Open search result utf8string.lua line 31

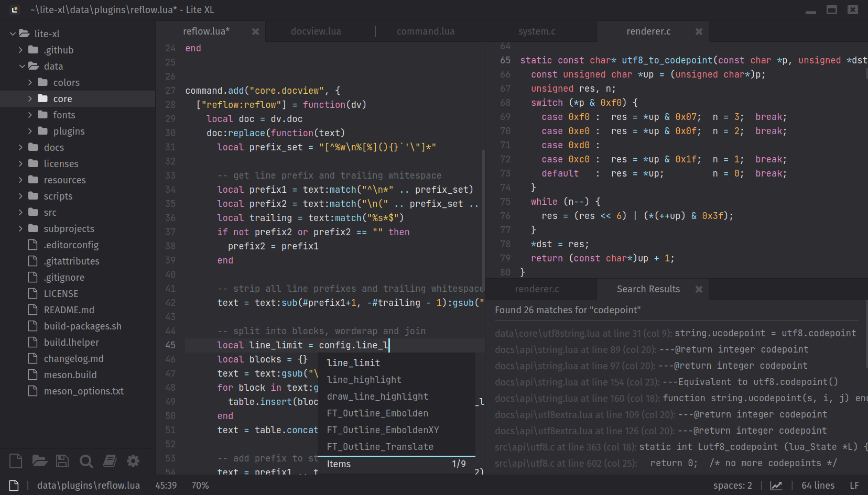click(x=677, y=333)
